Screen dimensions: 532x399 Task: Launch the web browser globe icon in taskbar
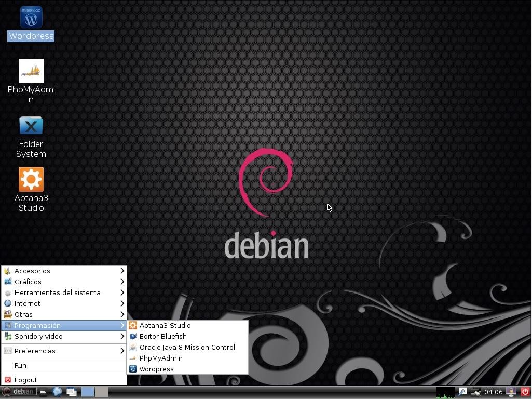click(57, 392)
